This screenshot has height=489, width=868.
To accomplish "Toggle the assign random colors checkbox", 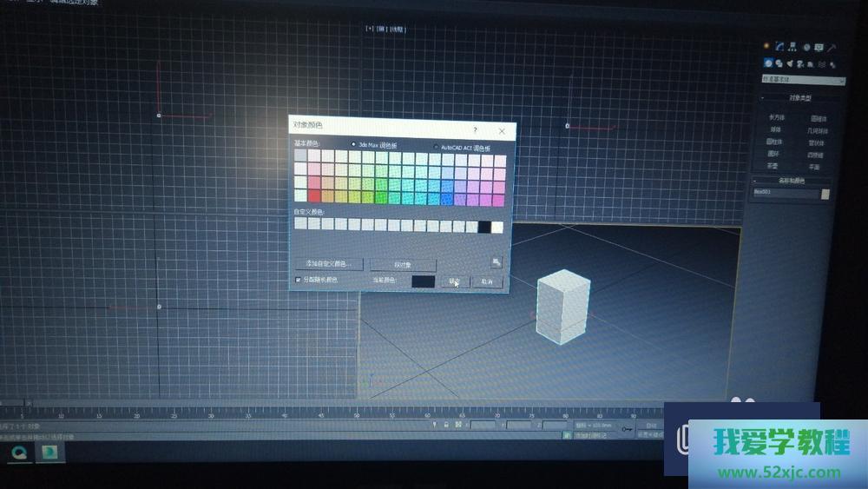I will click(x=299, y=280).
